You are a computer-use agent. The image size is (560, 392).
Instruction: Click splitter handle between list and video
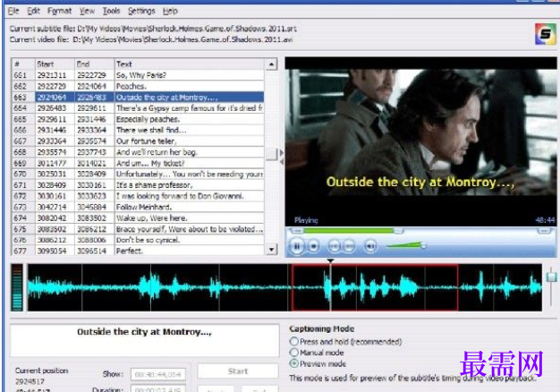pyautogui.click(x=282, y=157)
